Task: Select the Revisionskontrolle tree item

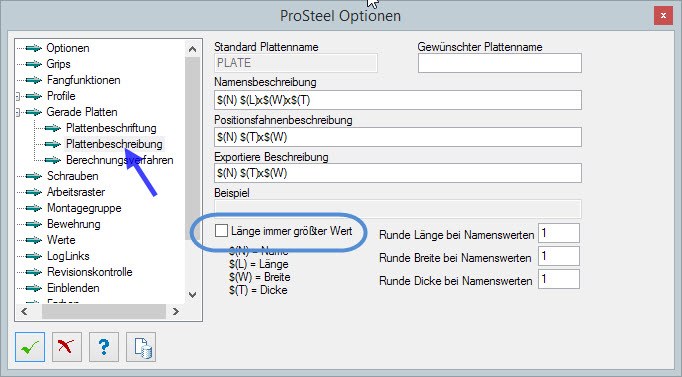Action: click(x=90, y=272)
